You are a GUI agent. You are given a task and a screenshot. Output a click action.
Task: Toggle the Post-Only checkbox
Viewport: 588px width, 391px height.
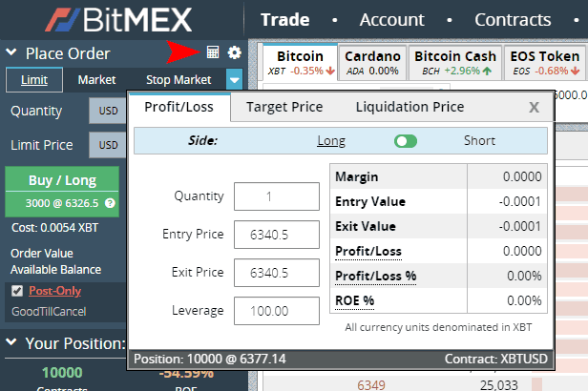click(17, 291)
